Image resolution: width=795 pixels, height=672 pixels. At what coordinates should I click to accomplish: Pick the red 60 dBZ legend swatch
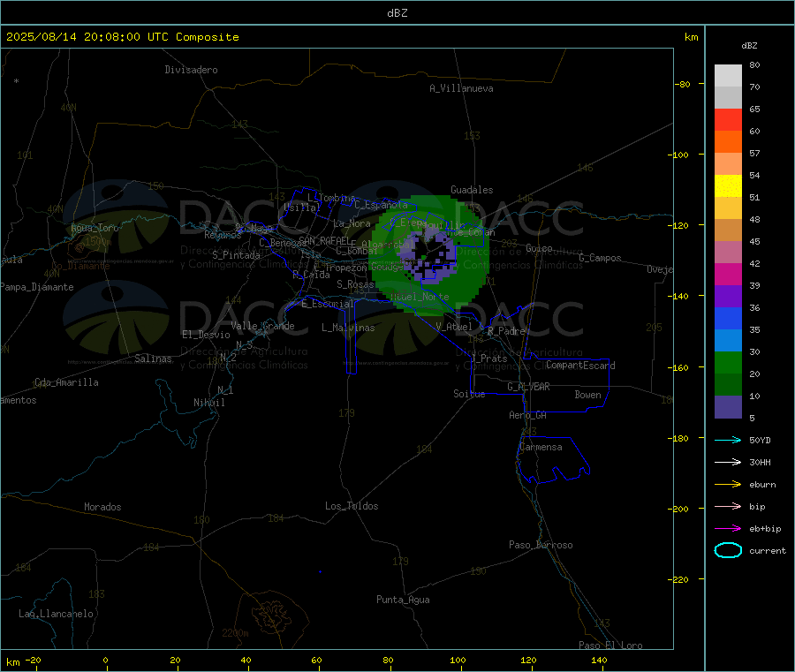coord(728,119)
